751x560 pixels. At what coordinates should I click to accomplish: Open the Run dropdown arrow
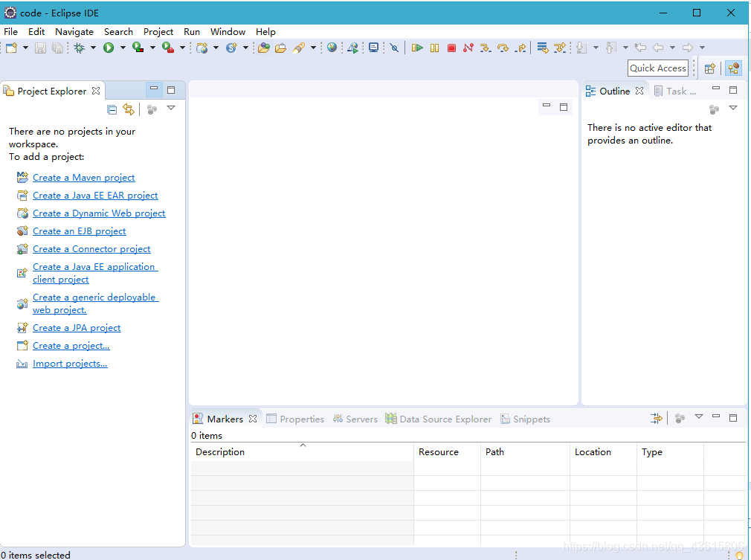tap(123, 48)
